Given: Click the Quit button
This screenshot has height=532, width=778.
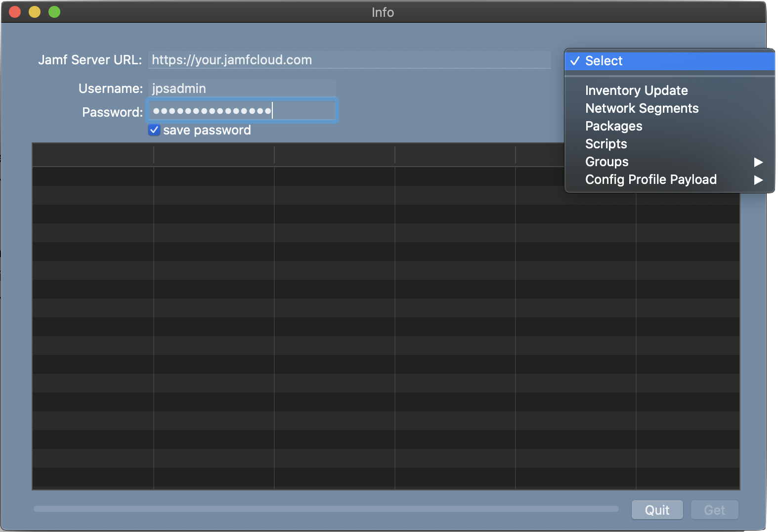Looking at the screenshot, I should (x=657, y=510).
